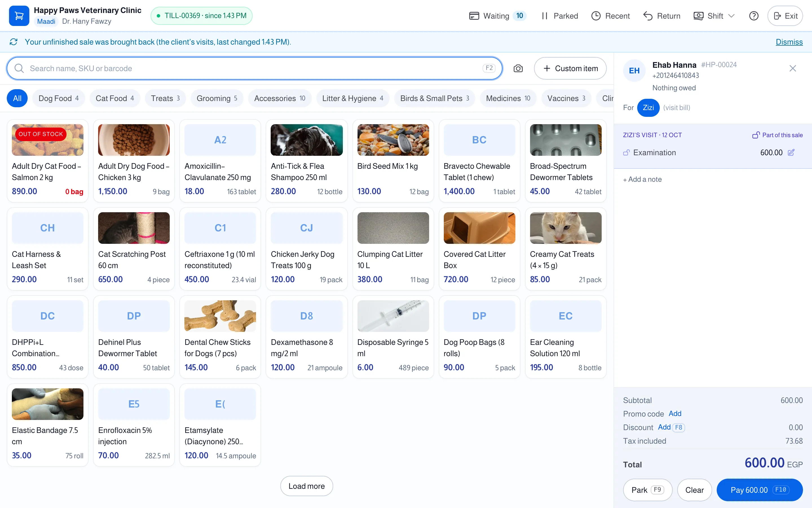
Task: Select the Vaccines category
Action: 566,98
